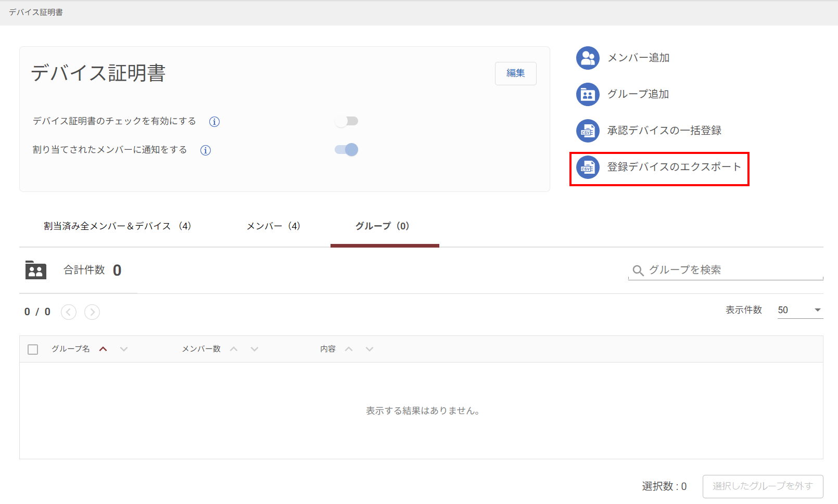This screenshot has width=838, height=504.
Task: Click the 承認デバイスの一括登録 CSV icon
Action: (588, 131)
